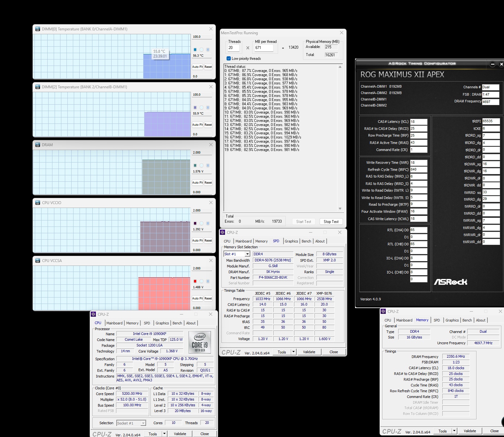Click the 100.0 maximum field in DIMM[0] window
Viewport: 504px width, 437px height.
click(202, 37)
